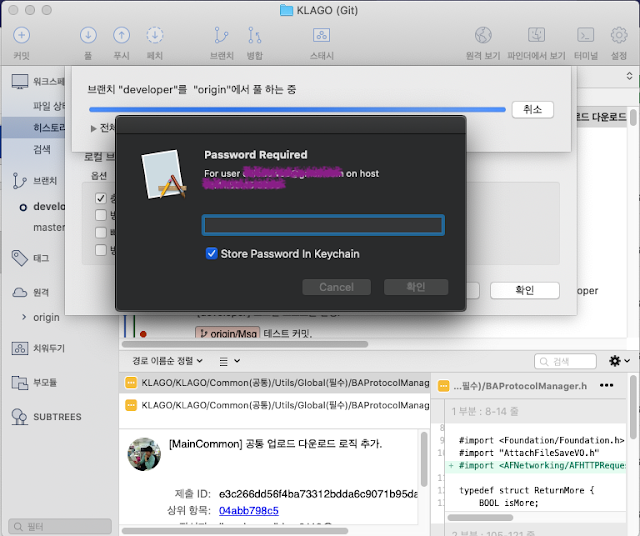Click the horizontal scrollbar under the commit graph

pos(245,344)
